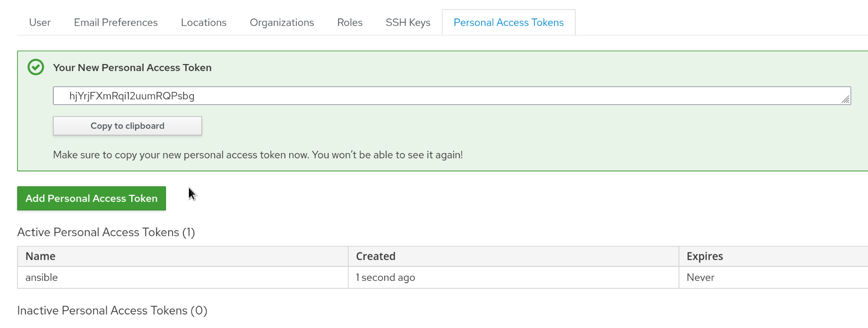Click the 'Make sure to copy' warning text
The height and width of the screenshot is (328, 868).
coord(258,155)
